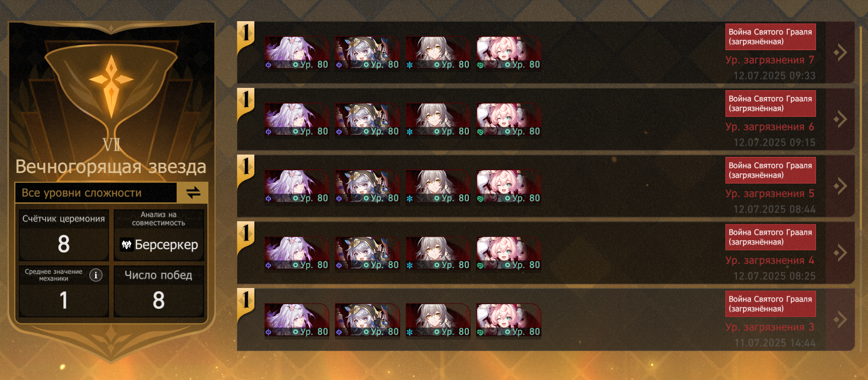Click gray-haired character in second team row
This screenshot has width=868, height=380.
click(x=438, y=120)
